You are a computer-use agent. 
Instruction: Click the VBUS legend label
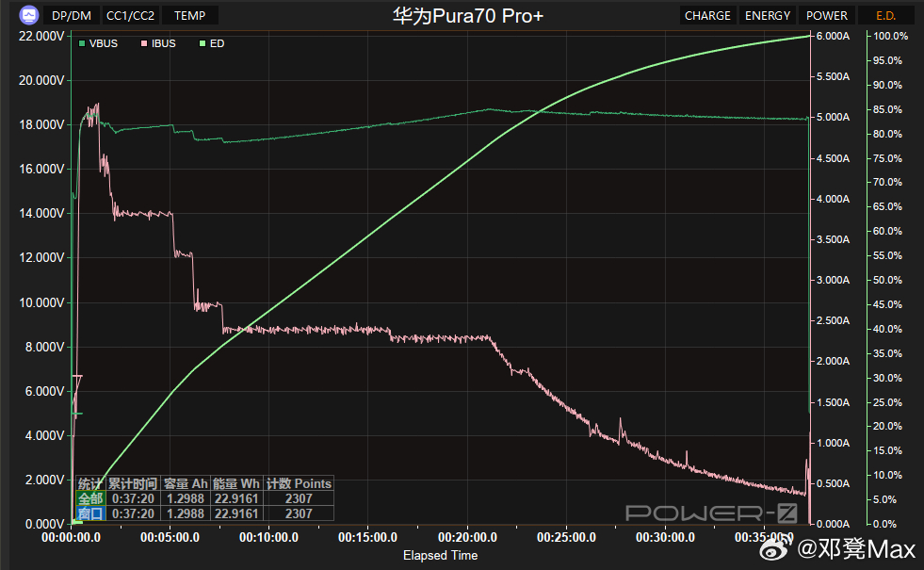coord(103,43)
